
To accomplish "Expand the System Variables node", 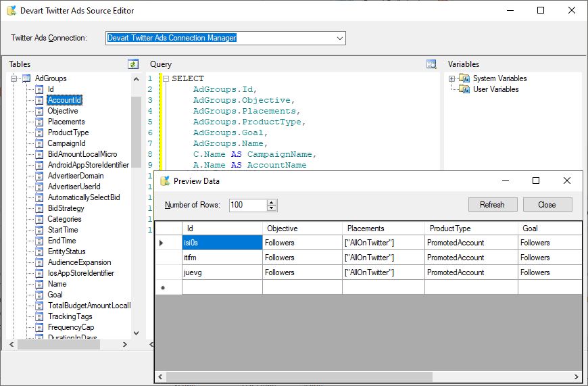I will tap(452, 78).
